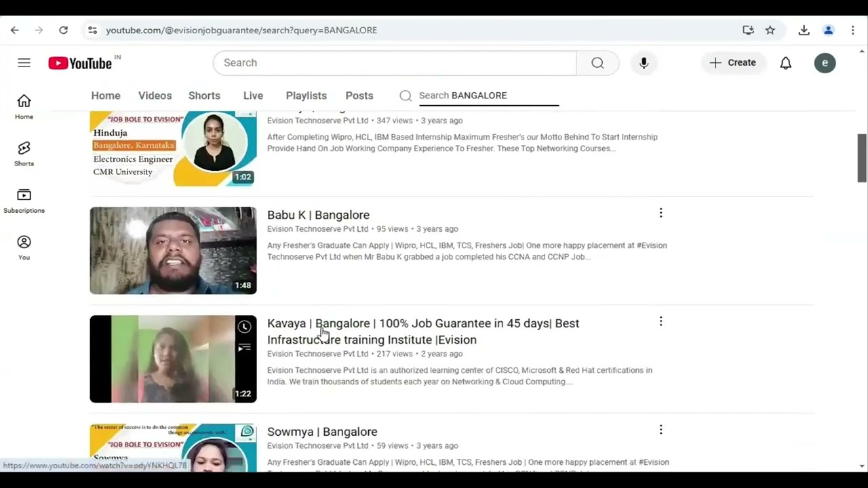
Task: Click the page vertical scrollbar thumb
Action: coord(862,158)
